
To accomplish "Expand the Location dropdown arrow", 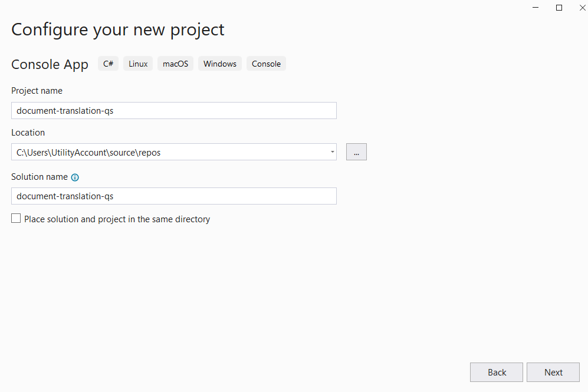I will click(333, 152).
